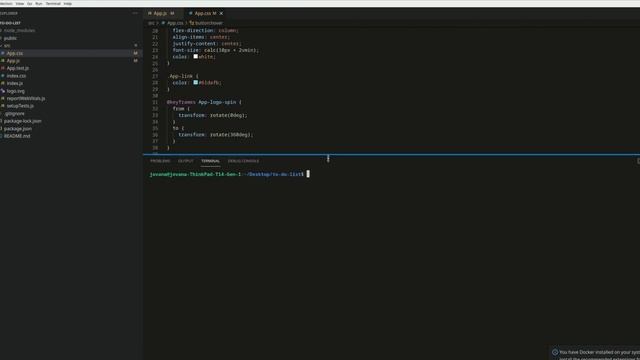
Task: Open the Help menu
Action: coord(68,4)
